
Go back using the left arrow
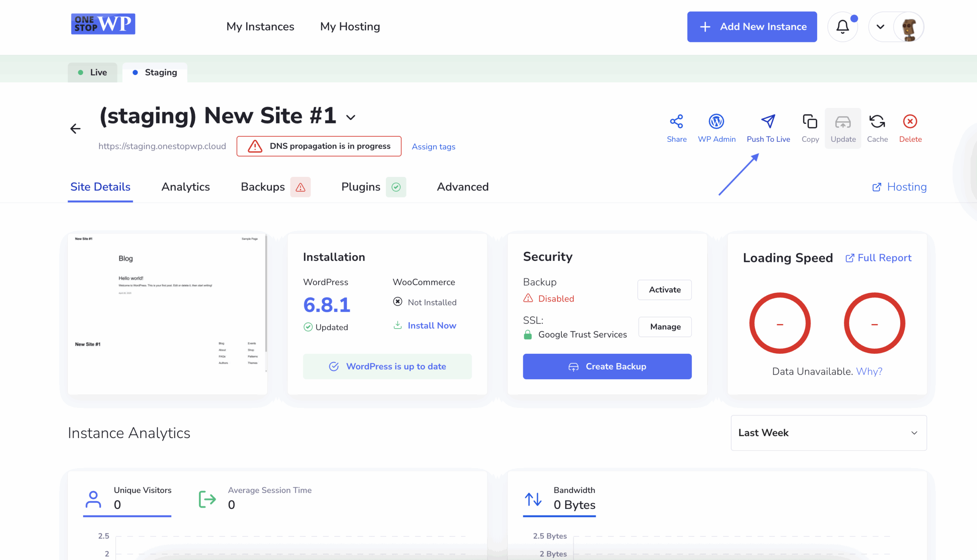click(76, 128)
